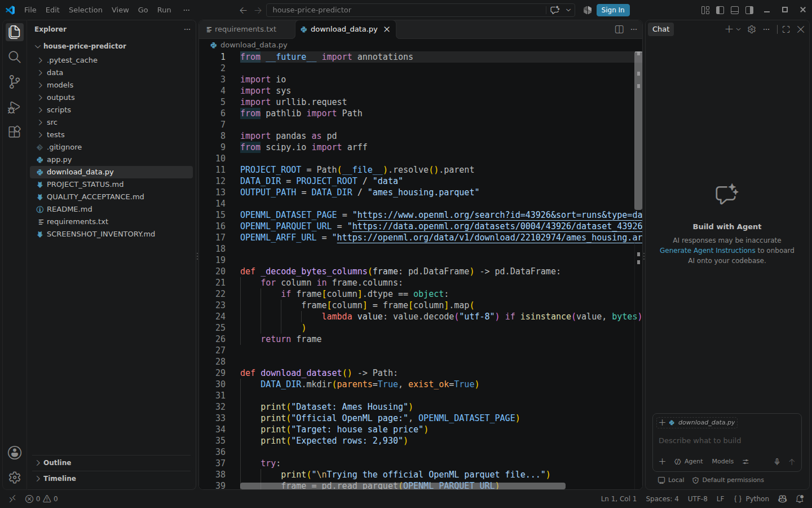Open the Source Control view
Screen dimensions: 812x508
15,82
